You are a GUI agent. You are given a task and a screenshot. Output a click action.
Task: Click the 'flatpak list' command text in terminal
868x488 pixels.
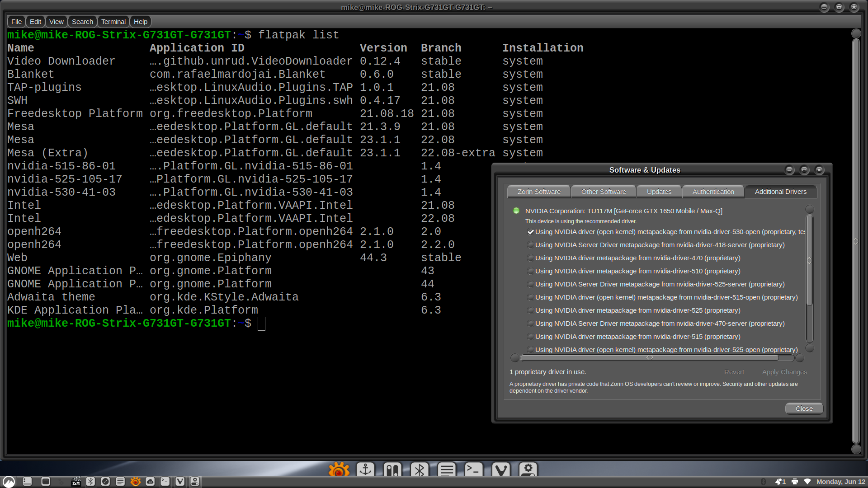[298, 35]
